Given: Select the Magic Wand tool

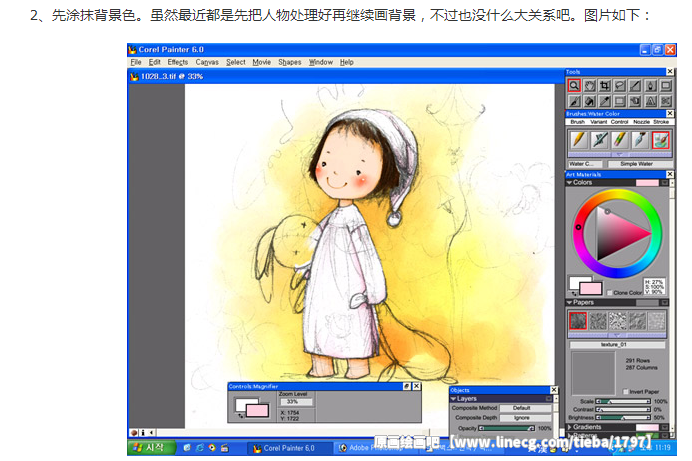Looking at the screenshot, I should click(x=635, y=86).
